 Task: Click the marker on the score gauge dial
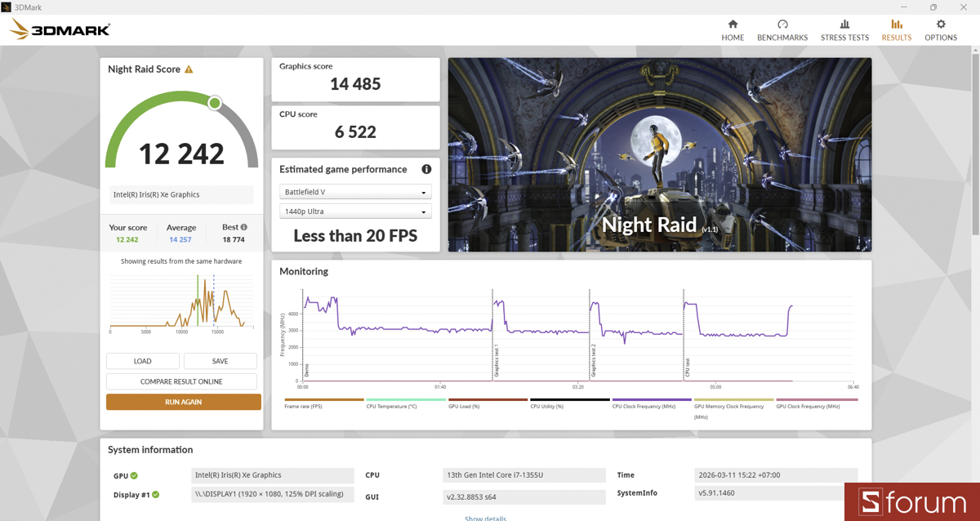pos(213,102)
